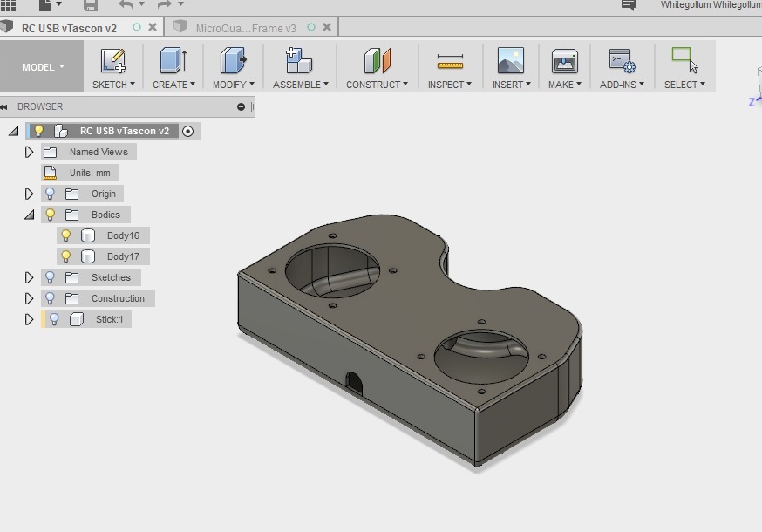Switch to the MicroQua...Frame v3 tab
This screenshot has width=762, height=532.
246,26
